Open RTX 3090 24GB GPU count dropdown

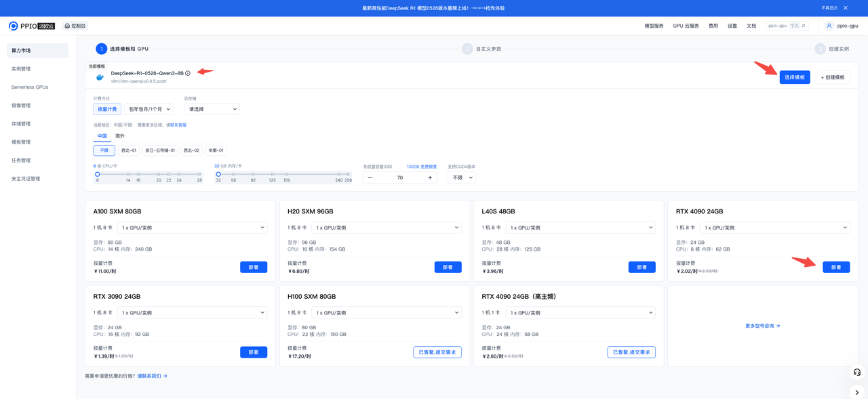(192, 313)
